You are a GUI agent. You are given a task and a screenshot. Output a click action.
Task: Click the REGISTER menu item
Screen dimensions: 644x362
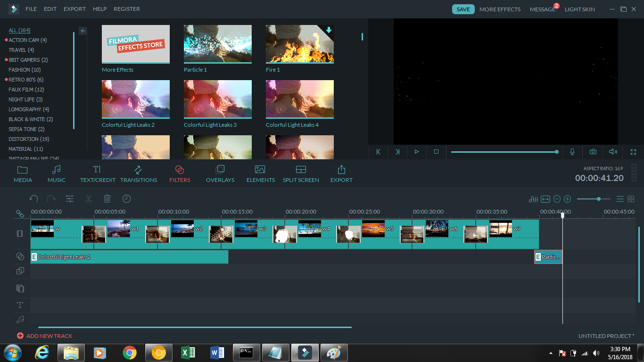coord(127,9)
